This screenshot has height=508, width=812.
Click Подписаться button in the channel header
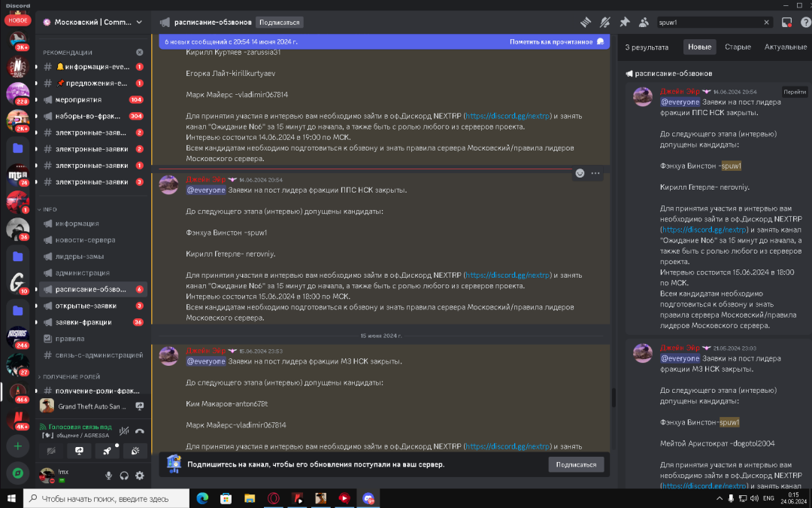(x=280, y=23)
